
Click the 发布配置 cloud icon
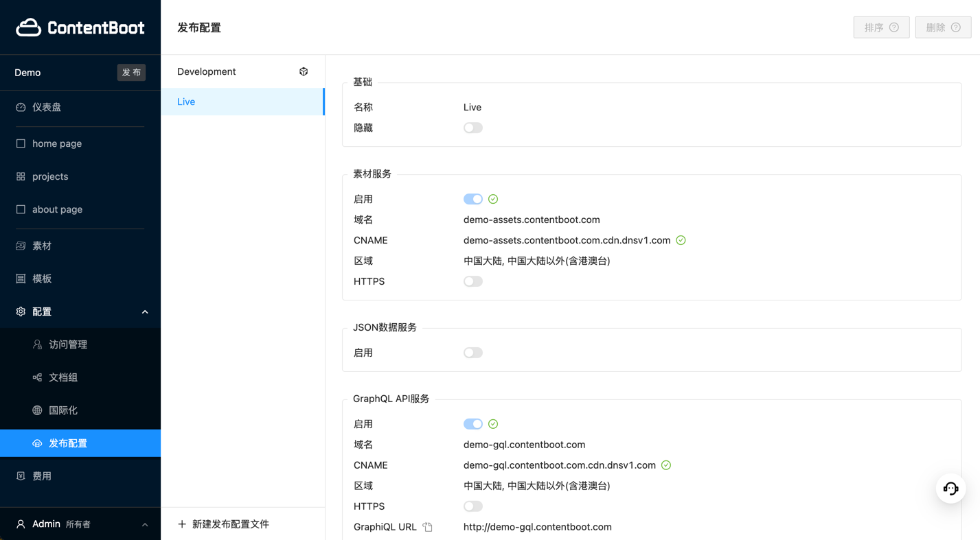point(37,443)
